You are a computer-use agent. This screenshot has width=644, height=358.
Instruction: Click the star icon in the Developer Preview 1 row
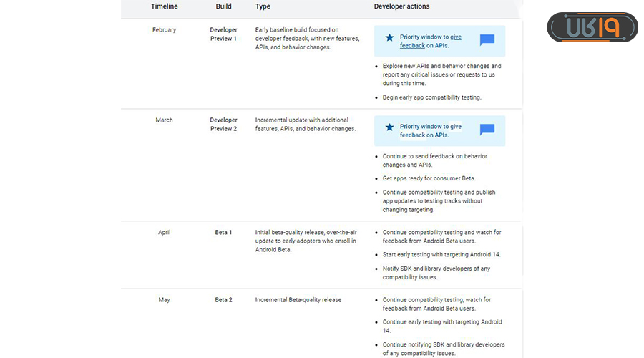[389, 37]
